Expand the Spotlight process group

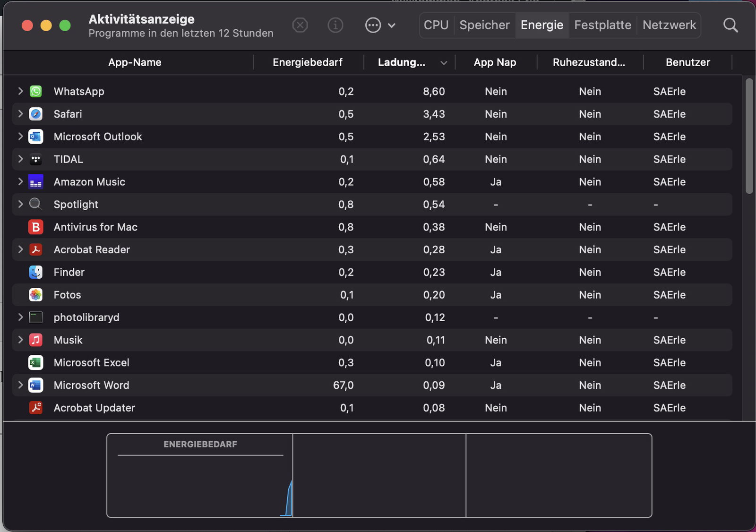coord(20,204)
